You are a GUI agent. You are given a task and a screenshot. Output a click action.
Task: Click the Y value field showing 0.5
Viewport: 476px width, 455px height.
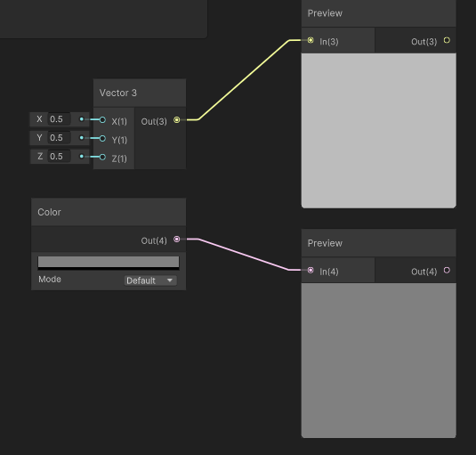(60, 138)
